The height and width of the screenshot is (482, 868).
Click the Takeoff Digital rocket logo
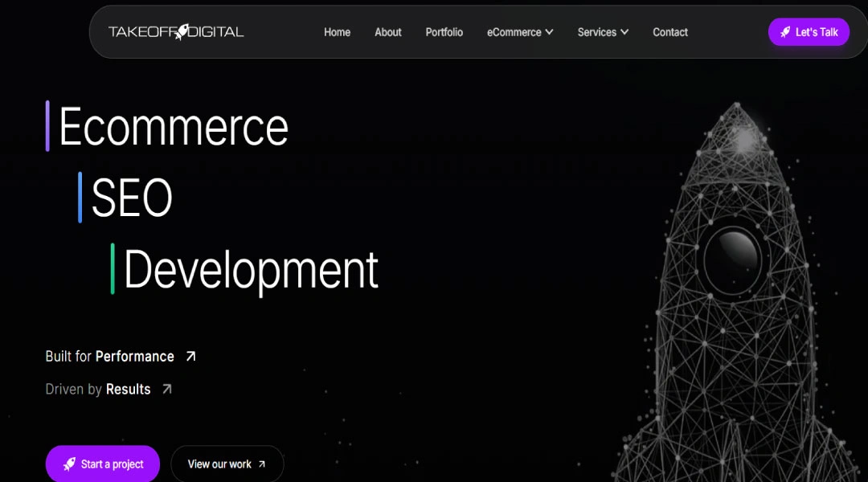pos(176,32)
